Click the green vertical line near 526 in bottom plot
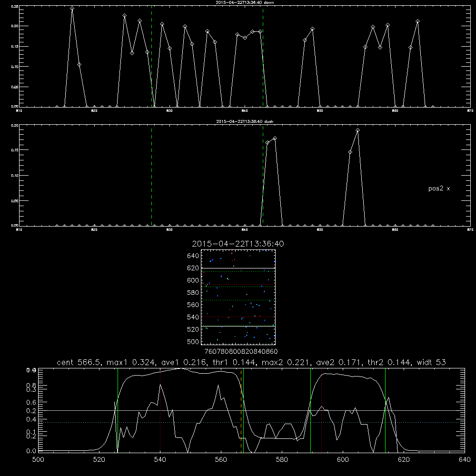This screenshot has width=476, height=476. [118, 410]
